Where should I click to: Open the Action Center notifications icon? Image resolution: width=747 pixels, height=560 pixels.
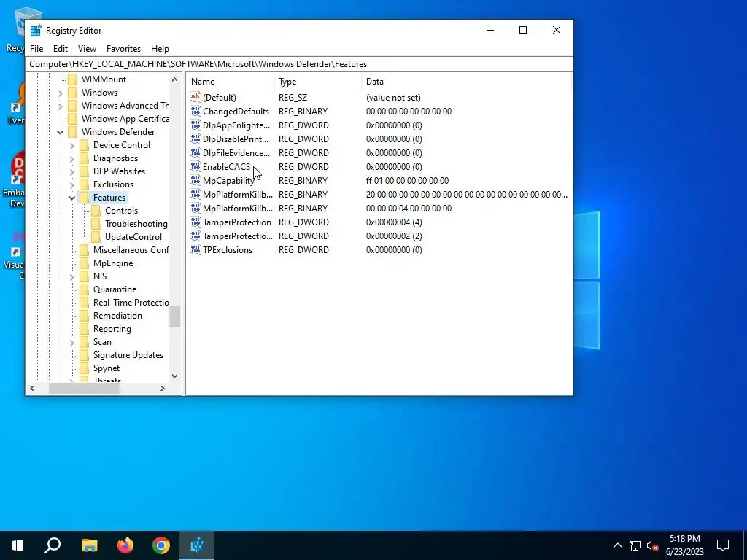point(723,545)
